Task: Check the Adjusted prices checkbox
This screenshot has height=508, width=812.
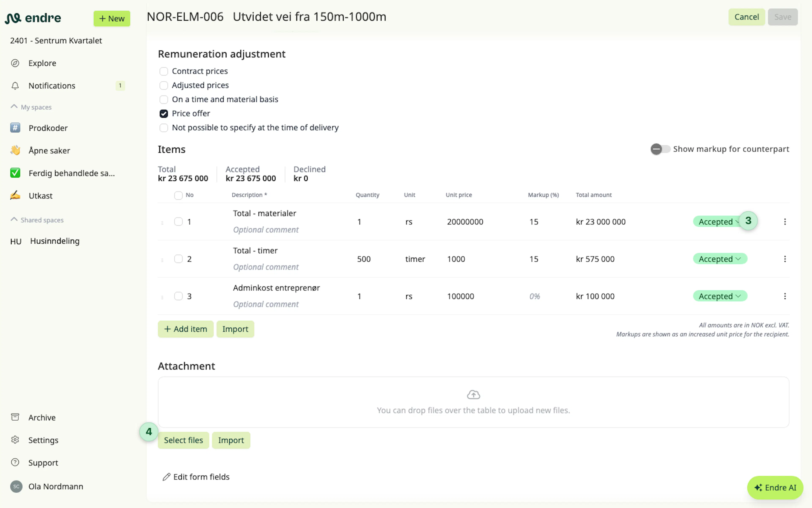Action: (164, 85)
